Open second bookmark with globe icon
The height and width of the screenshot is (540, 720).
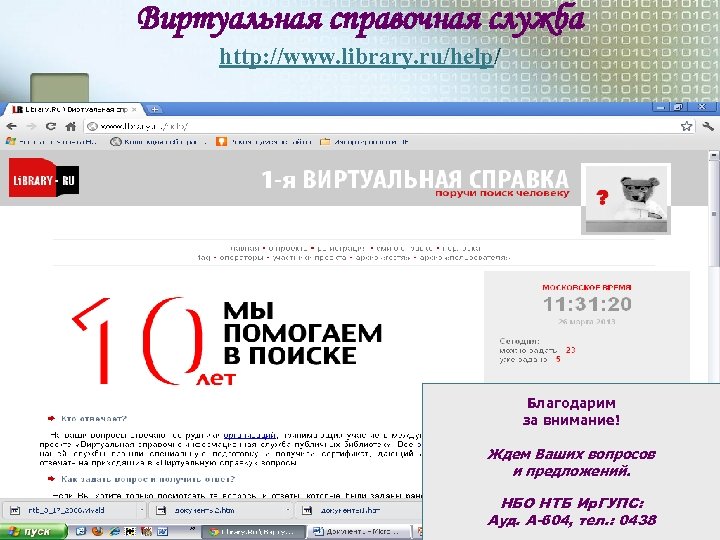coord(158,142)
